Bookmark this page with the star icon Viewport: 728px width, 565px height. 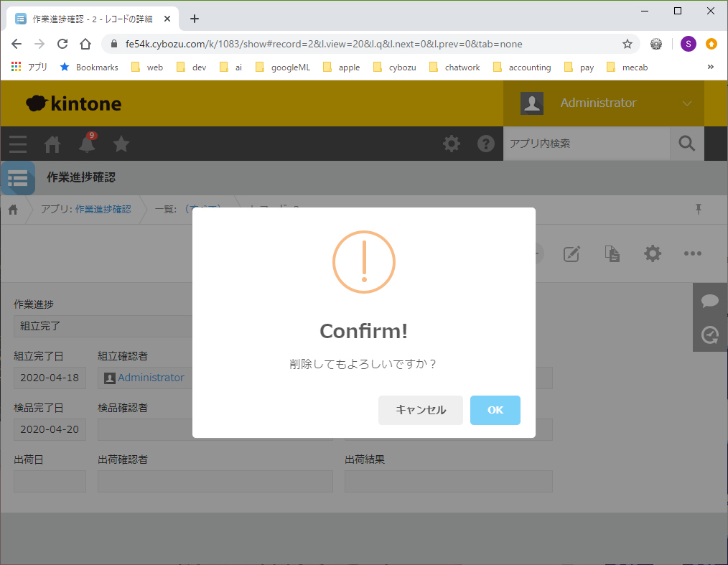627,44
